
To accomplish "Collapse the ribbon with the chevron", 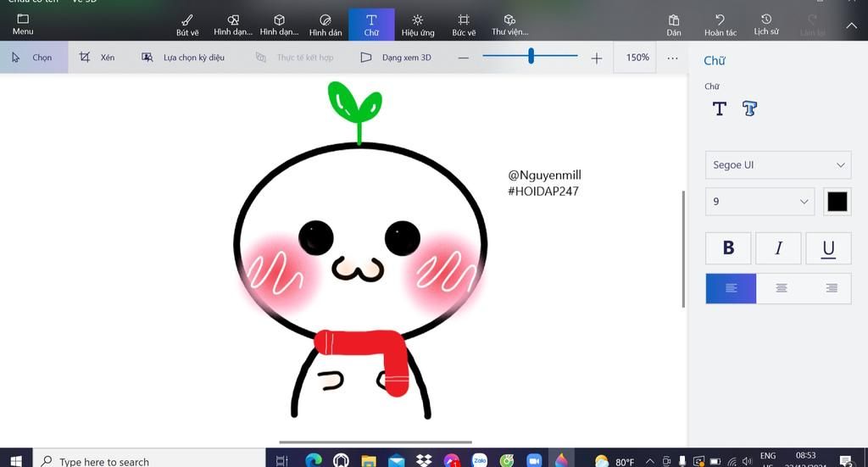I will (x=851, y=25).
